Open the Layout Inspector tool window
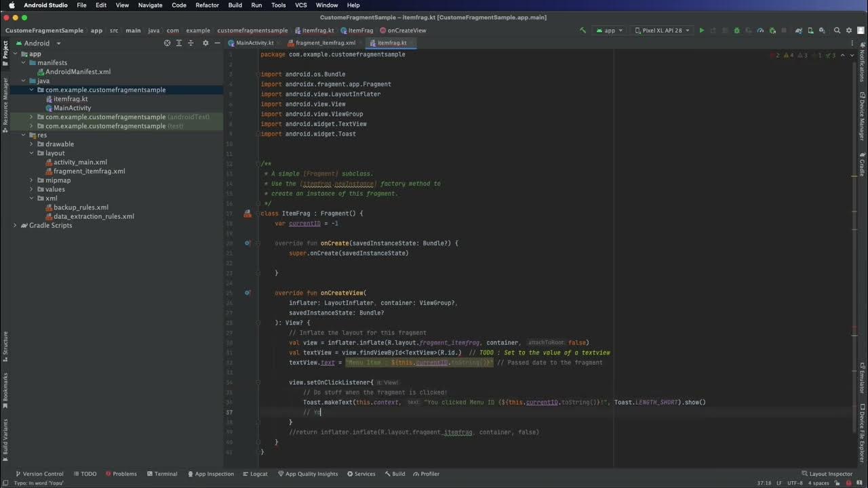This screenshot has width=868, height=488. point(827,474)
